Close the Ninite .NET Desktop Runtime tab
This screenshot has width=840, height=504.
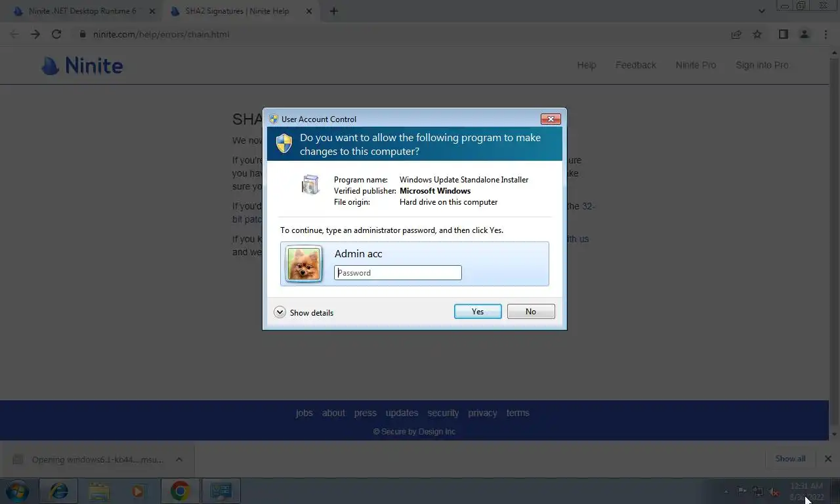coord(152,11)
